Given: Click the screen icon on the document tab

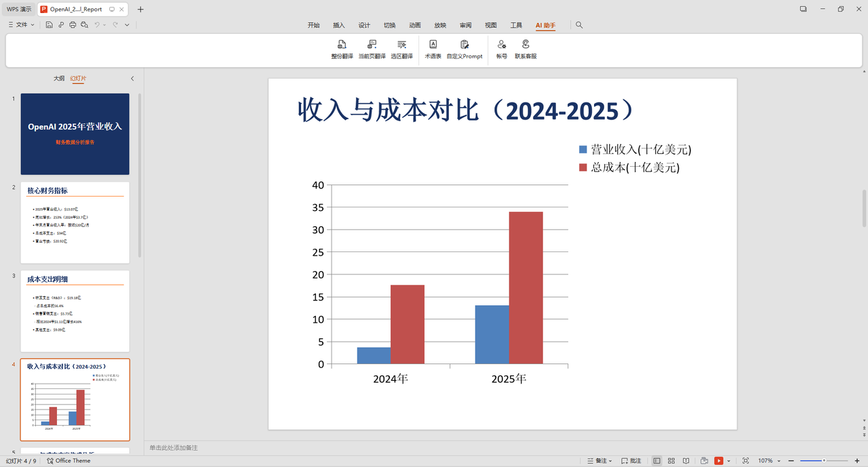Looking at the screenshot, I should [x=112, y=9].
